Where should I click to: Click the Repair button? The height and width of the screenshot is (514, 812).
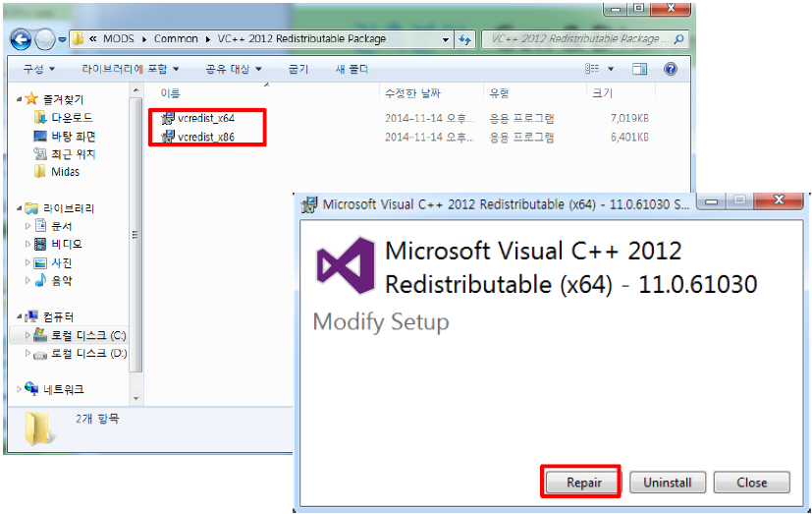[x=583, y=483]
